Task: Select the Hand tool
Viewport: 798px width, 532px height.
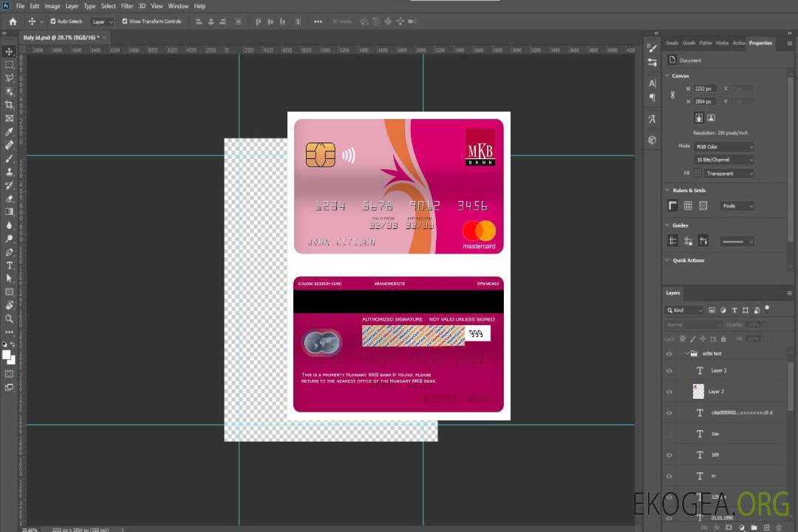Action: coord(9,305)
